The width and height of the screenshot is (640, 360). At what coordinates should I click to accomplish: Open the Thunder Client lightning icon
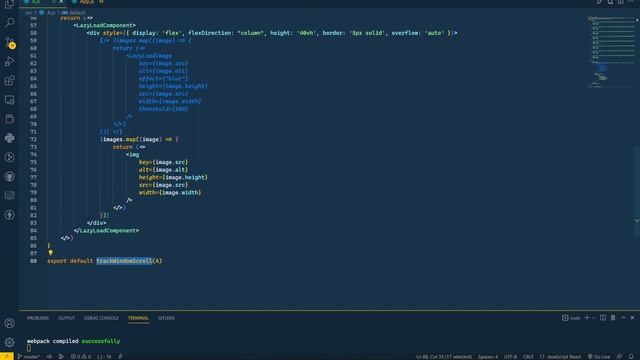[9, 215]
